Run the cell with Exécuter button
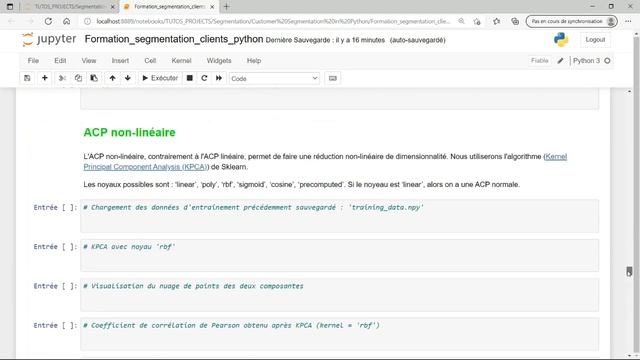 coord(160,78)
